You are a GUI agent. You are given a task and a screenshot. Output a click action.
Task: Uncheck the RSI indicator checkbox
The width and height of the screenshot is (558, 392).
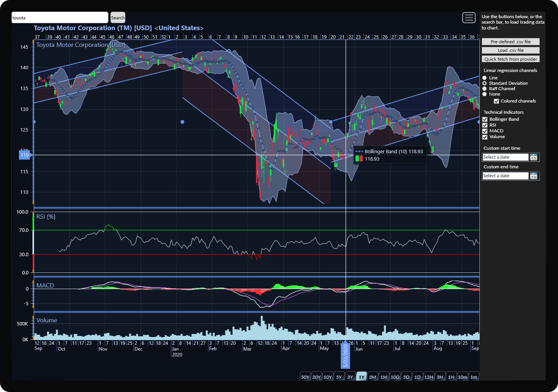[x=485, y=125]
